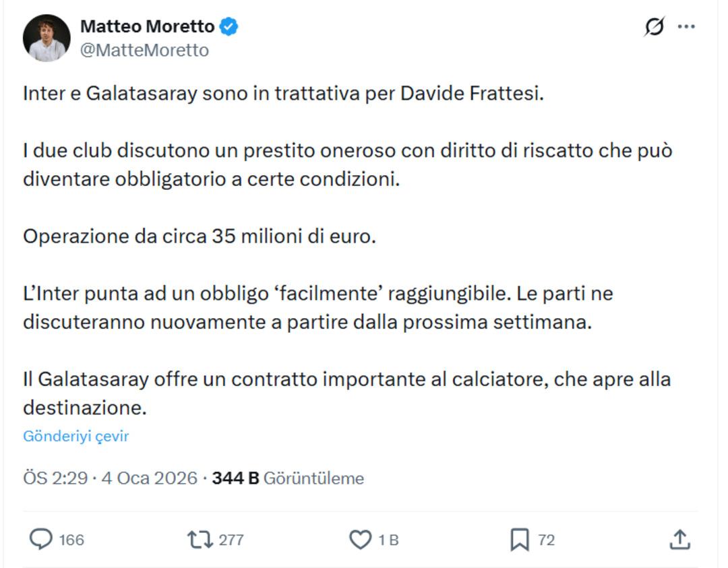The width and height of the screenshot is (728, 568).
Task: Like the post with the heart icon
Action: click(x=360, y=539)
